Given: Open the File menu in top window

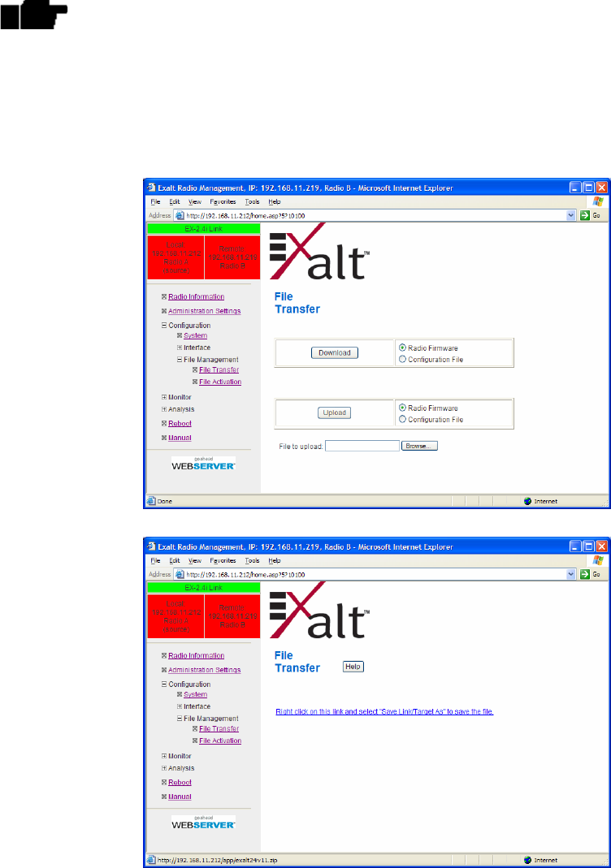Looking at the screenshot, I should pos(156,201).
